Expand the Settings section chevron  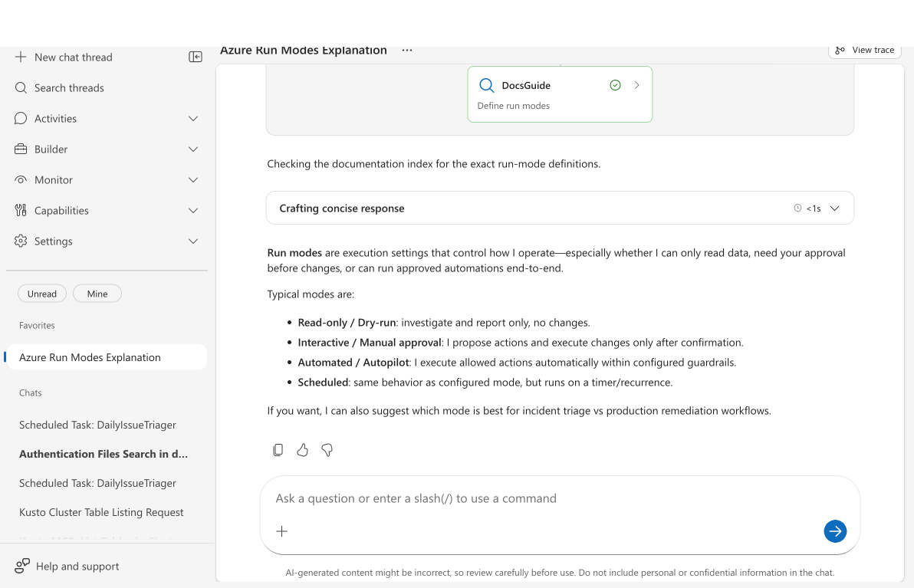tap(193, 241)
